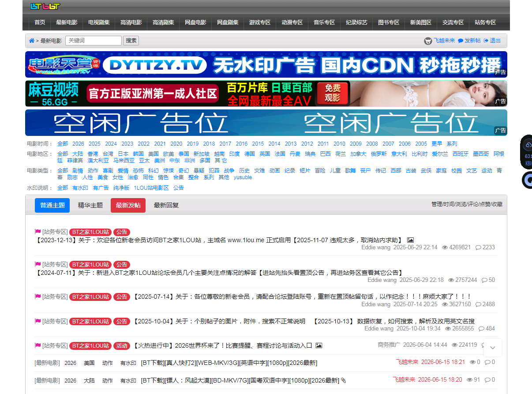Open 网盘电影 in the navigation bar
Viewport: 532px width, 394px height.
[195, 23]
